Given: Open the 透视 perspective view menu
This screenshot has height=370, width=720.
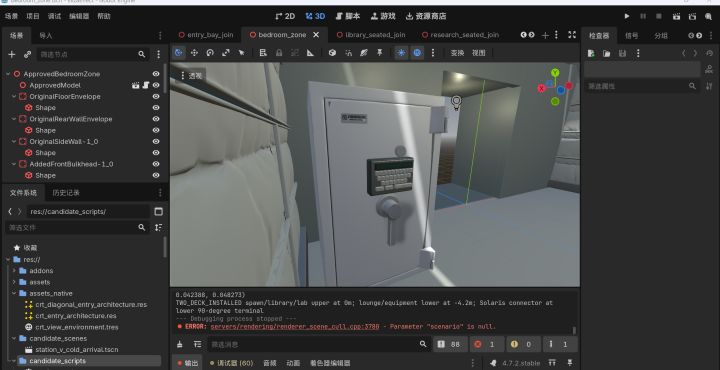Looking at the screenshot, I should pyautogui.click(x=192, y=76).
